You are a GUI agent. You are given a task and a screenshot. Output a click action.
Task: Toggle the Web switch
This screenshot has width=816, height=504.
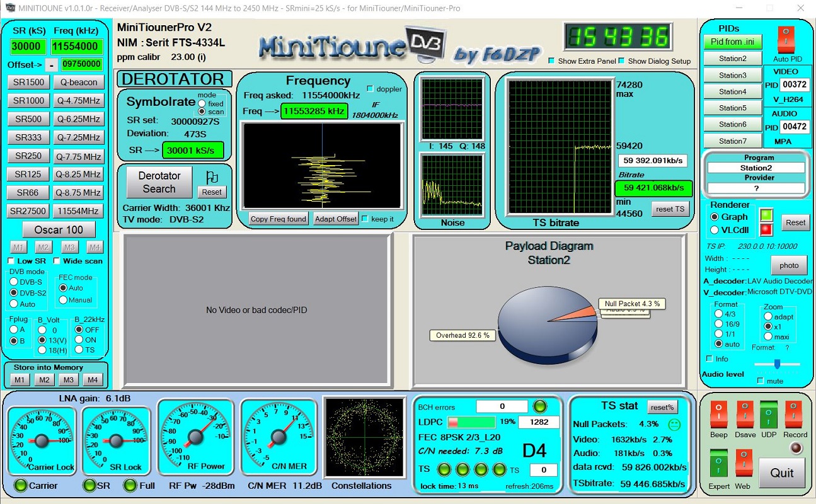point(744,464)
